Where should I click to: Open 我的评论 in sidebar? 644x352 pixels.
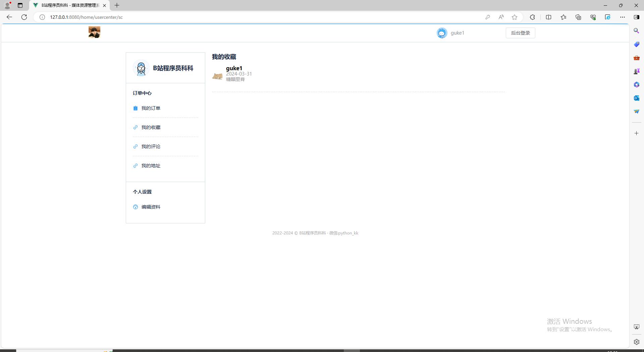pos(151,146)
